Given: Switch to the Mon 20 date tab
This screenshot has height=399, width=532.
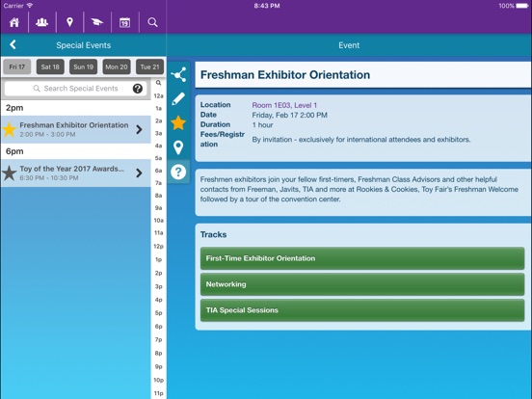Looking at the screenshot, I should click(117, 66).
